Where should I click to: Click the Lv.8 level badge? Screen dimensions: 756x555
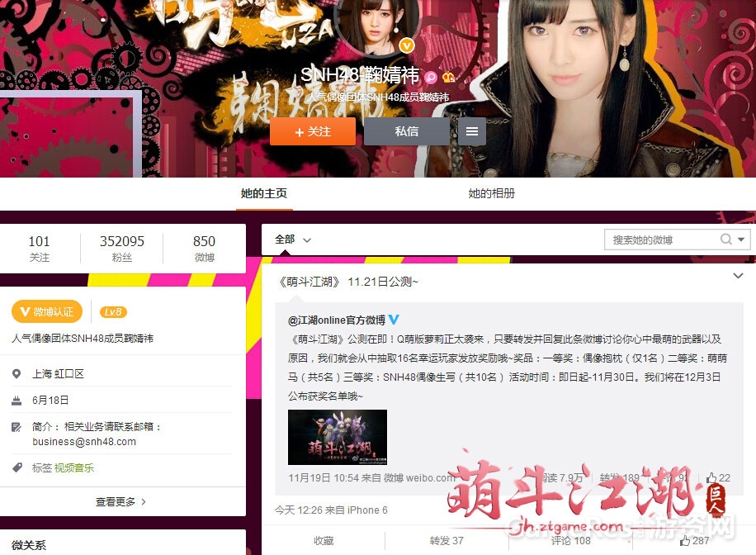pos(113,312)
